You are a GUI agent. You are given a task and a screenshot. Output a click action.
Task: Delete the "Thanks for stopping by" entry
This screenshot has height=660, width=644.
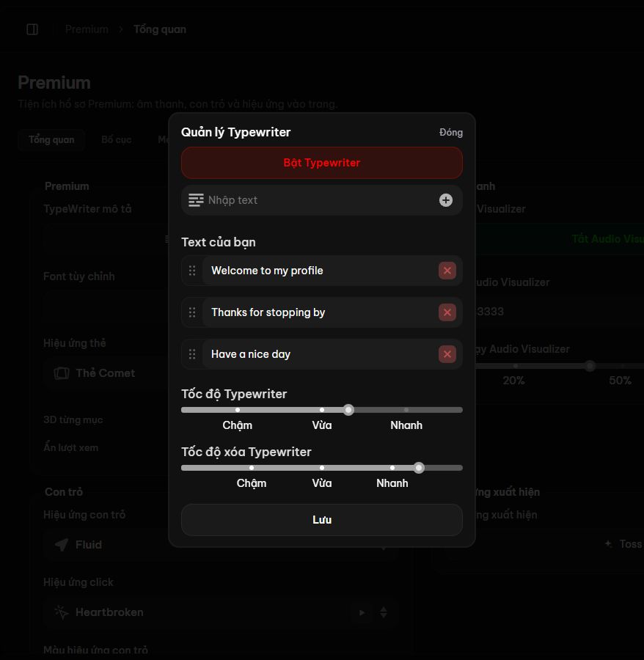(x=447, y=312)
